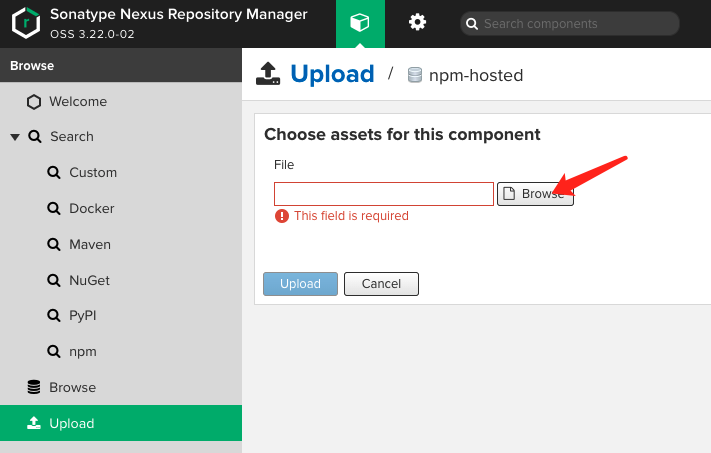Screen dimensions: 711x453
Task: Click the magnifier icon beside Search
Action: [35, 136]
